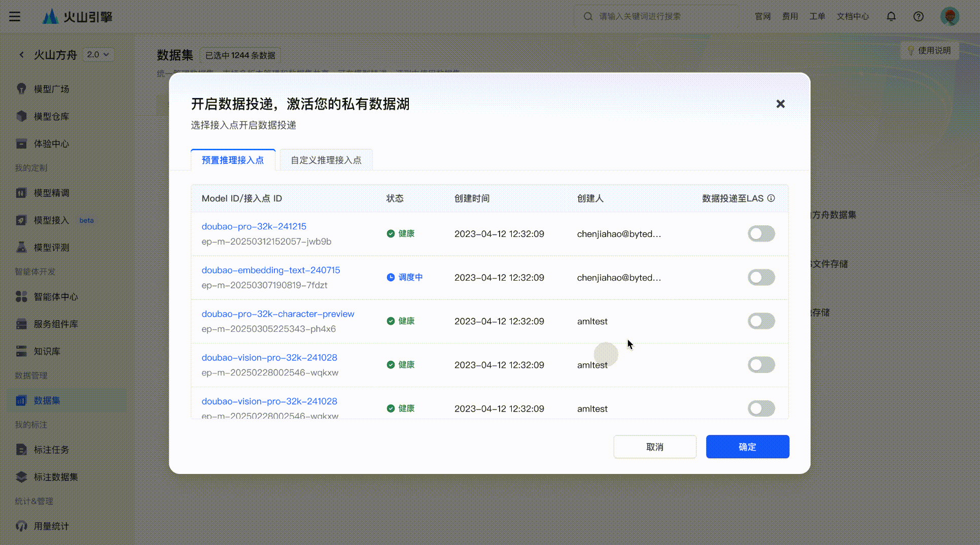980x545 pixels.
Task: Toggle delivery for doubao-embedding-text-240715
Action: tap(761, 278)
